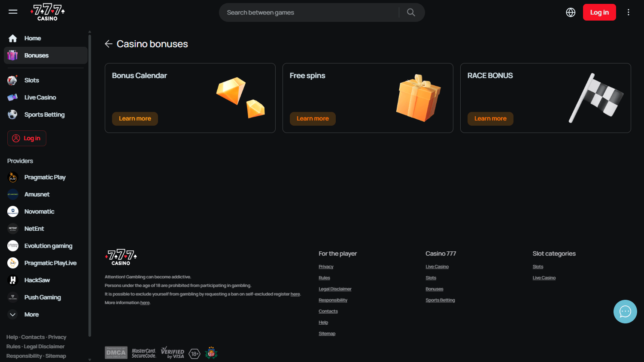Click the Amusnet provider icon
The image size is (644, 362).
(x=13, y=194)
